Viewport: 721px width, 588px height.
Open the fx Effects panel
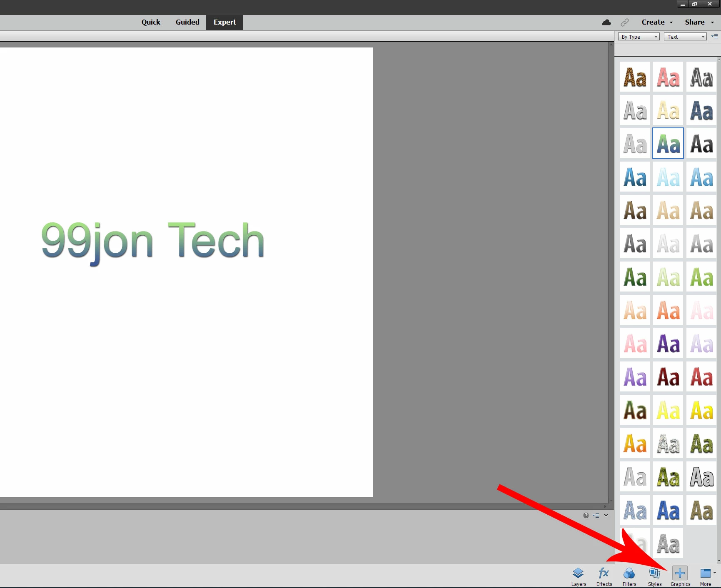tap(604, 577)
